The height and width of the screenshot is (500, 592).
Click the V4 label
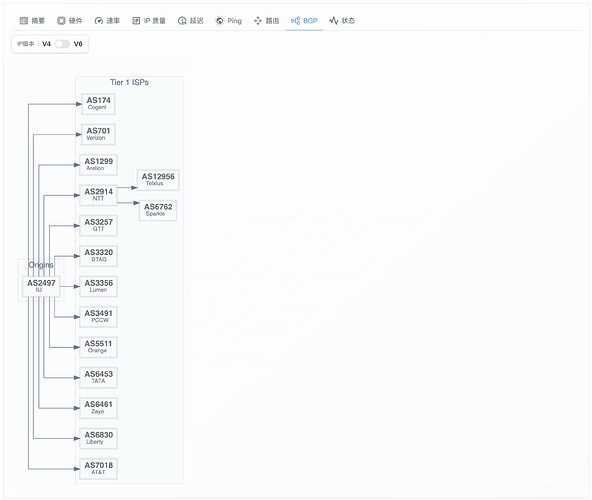46,44
